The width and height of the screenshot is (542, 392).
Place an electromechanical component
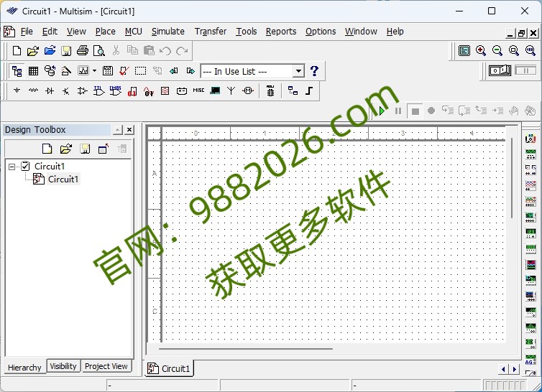tap(248, 91)
